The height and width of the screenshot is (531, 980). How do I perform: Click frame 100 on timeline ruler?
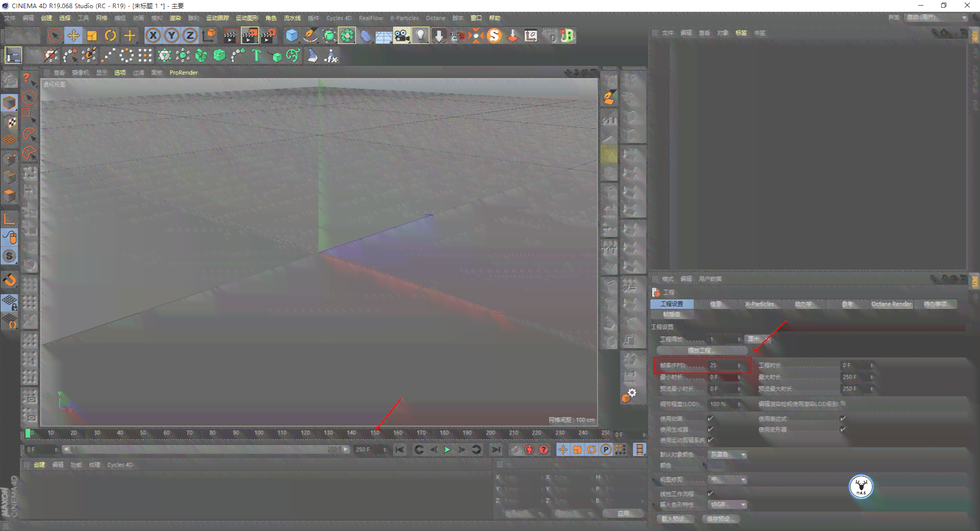[259, 433]
